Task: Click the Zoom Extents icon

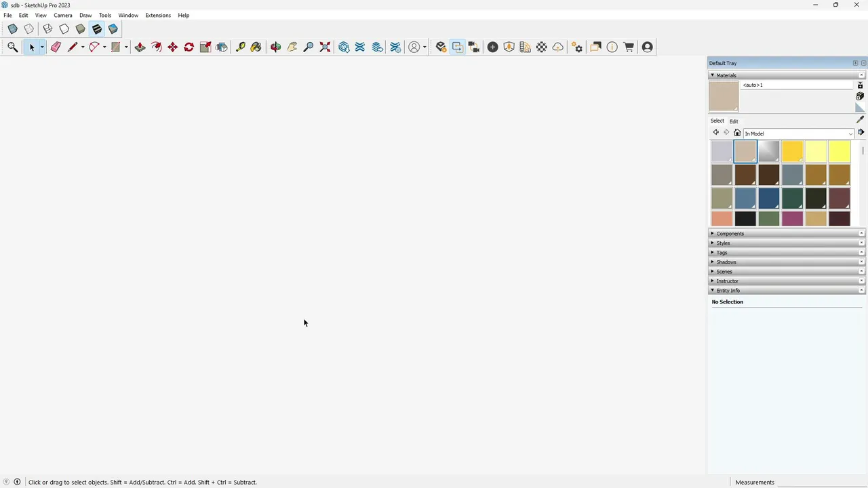Action: pyautogui.click(x=325, y=47)
